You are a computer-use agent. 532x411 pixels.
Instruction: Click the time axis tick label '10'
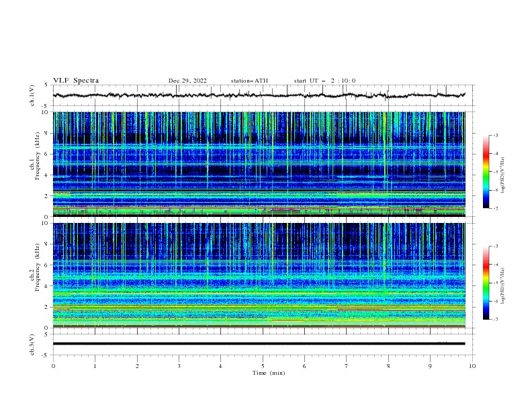(472, 366)
